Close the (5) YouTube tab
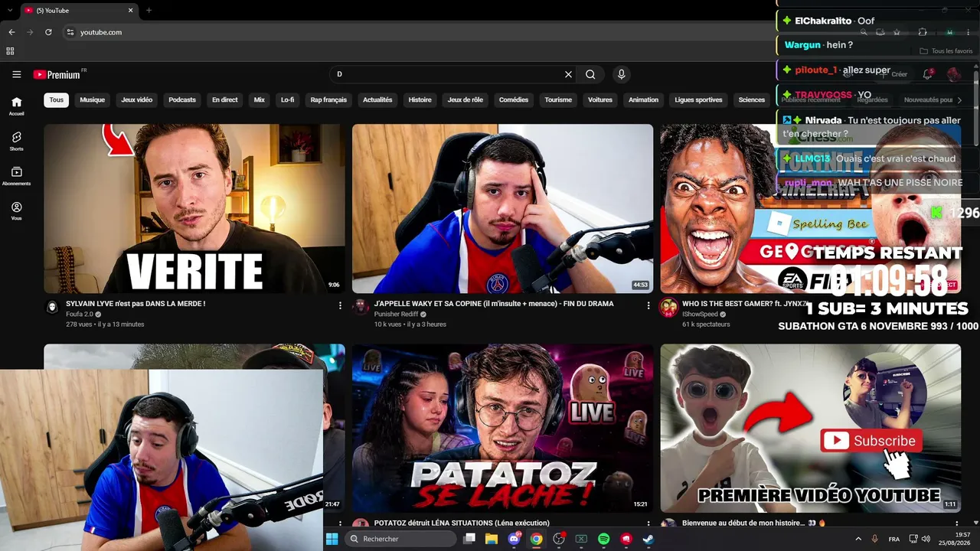 (130, 10)
